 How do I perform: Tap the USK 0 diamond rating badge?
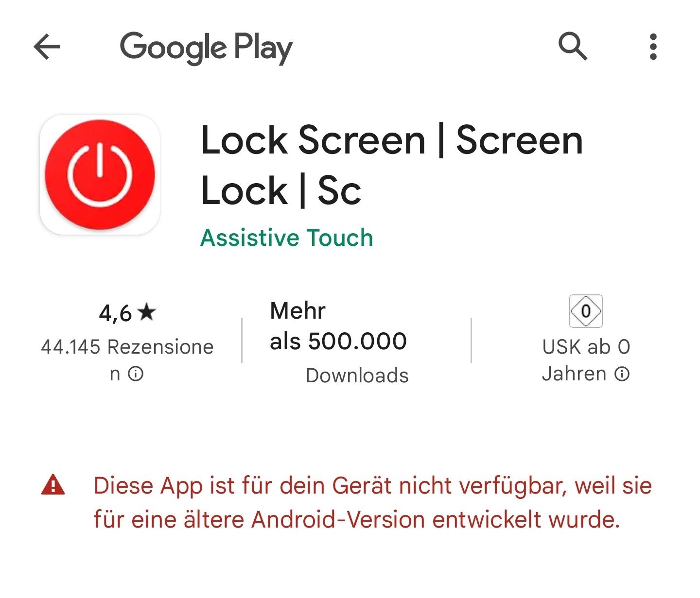(586, 311)
